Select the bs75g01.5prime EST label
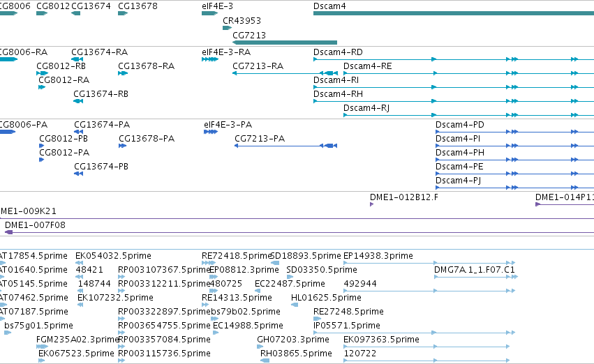The width and height of the screenshot is (594, 364). click(x=38, y=326)
